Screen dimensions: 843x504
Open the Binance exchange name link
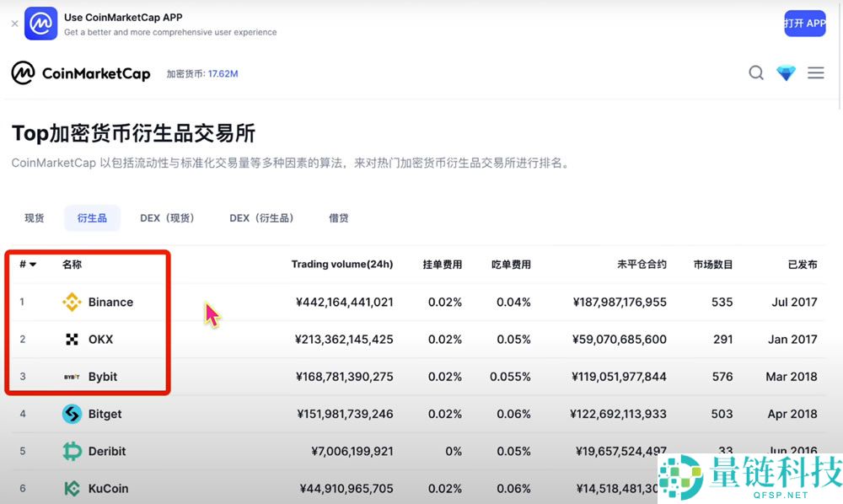point(110,302)
